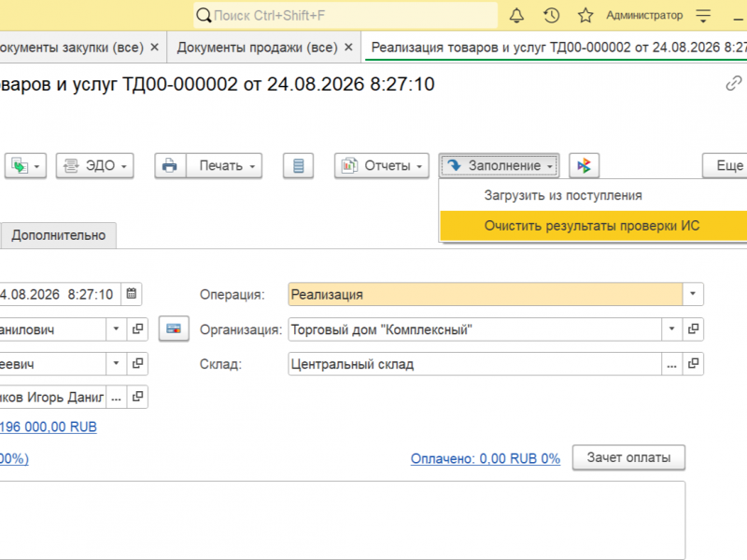Select 'Очистить результаты проверки ИС' menu item
747x560 pixels.
click(593, 226)
